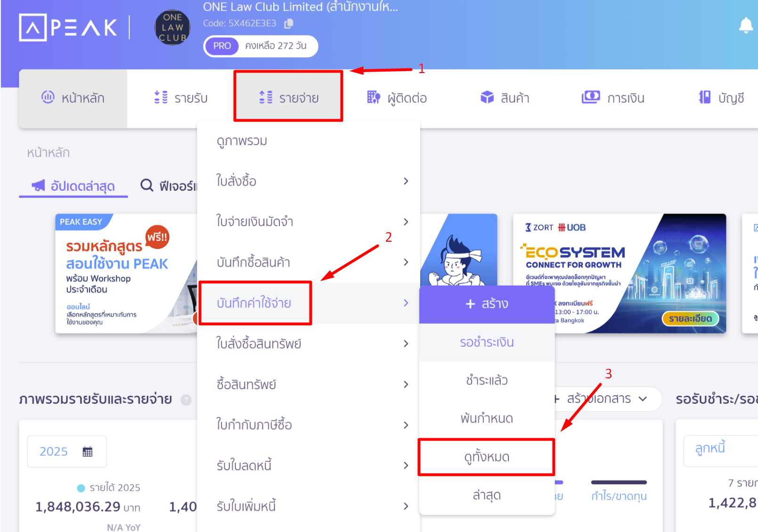Choose ดูทั้งหมด in the submenu
The height and width of the screenshot is (532, 758).
487,457
